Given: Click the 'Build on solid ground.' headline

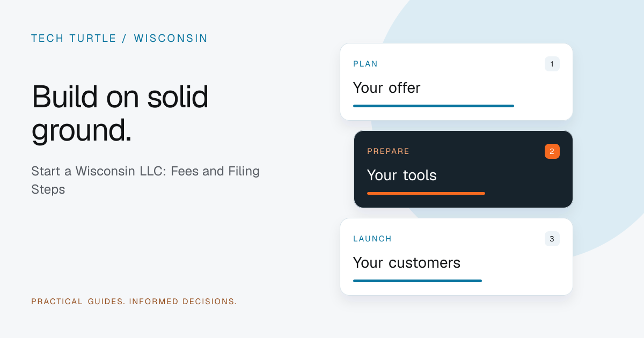Looking at the screenshot, I should 120,114.
